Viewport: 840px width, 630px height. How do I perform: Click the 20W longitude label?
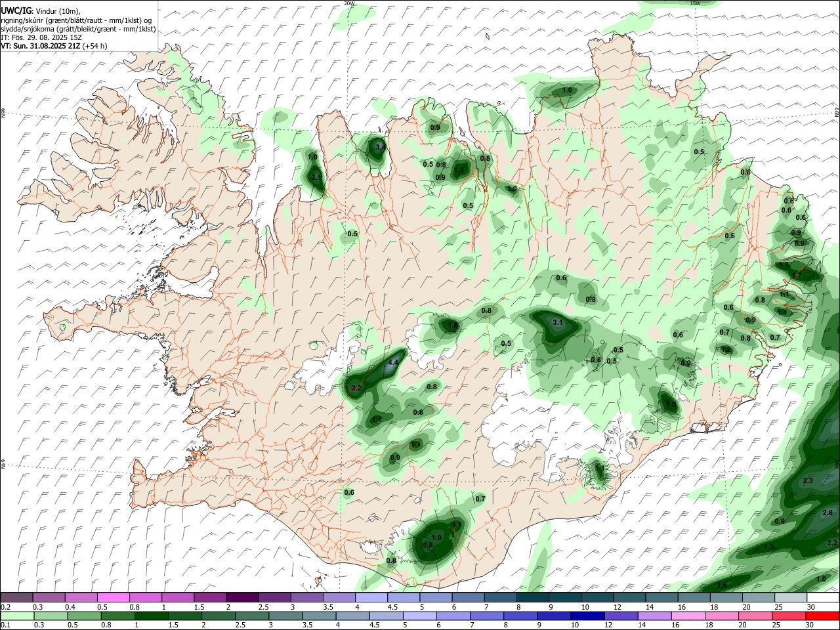349,3
